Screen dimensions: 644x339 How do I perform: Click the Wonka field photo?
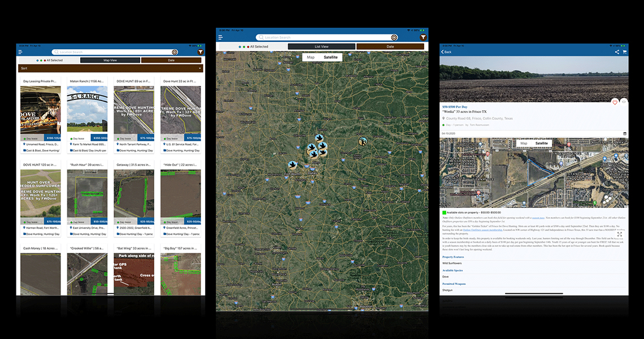coord(534,79)
